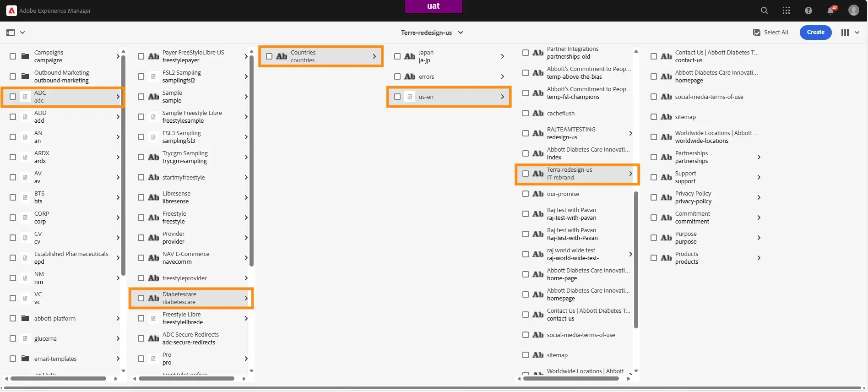Open the search magnifier icon

point(764,11)
